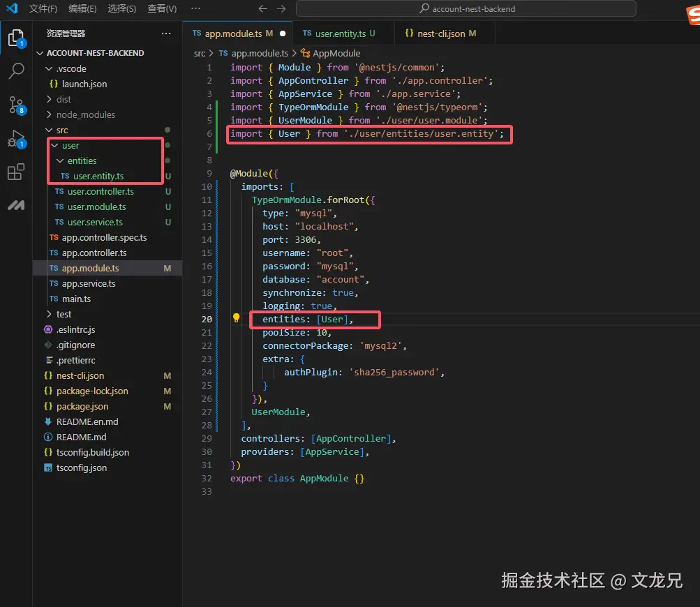
Task: Click the VS Code logo icon
Action: point(12,8)
